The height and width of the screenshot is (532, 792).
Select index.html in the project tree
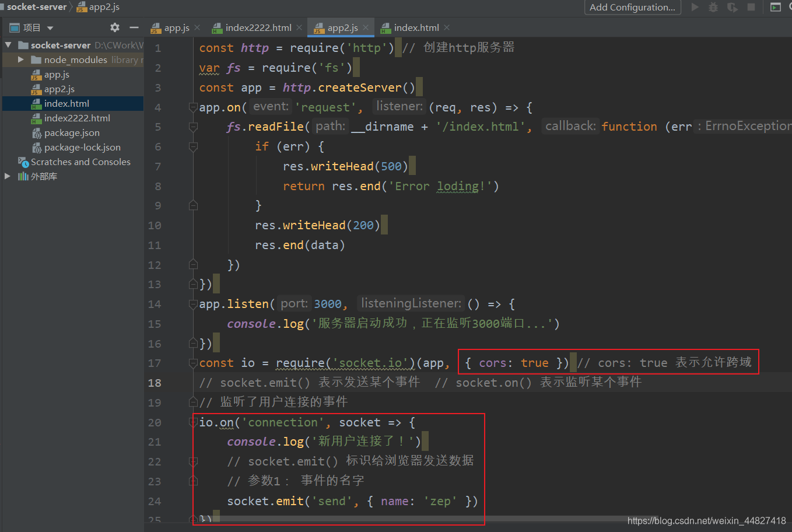click(66, 103)
